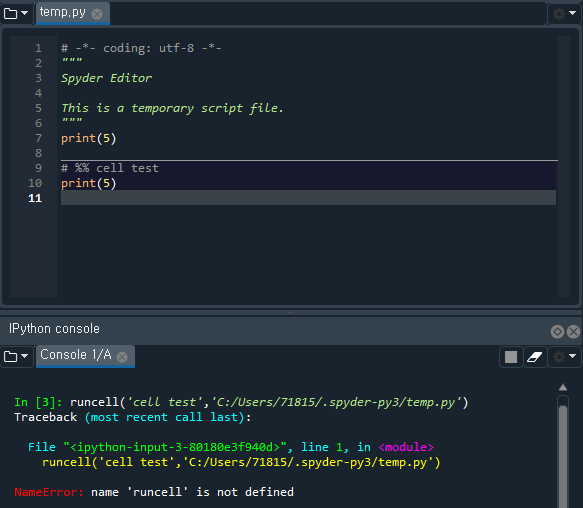Viewport: 583px width, 508px height.
Task: Close the IPython console pane
Action: pyautogui.click(x=573, y=331)
